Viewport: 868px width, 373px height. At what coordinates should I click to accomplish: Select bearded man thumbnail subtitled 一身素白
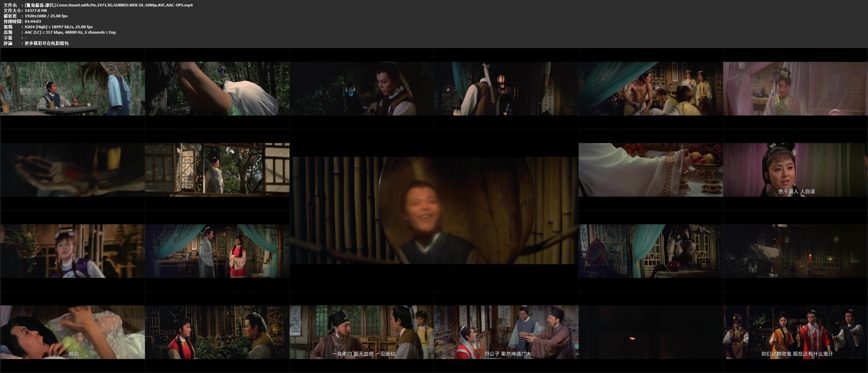tap(361, 332)
